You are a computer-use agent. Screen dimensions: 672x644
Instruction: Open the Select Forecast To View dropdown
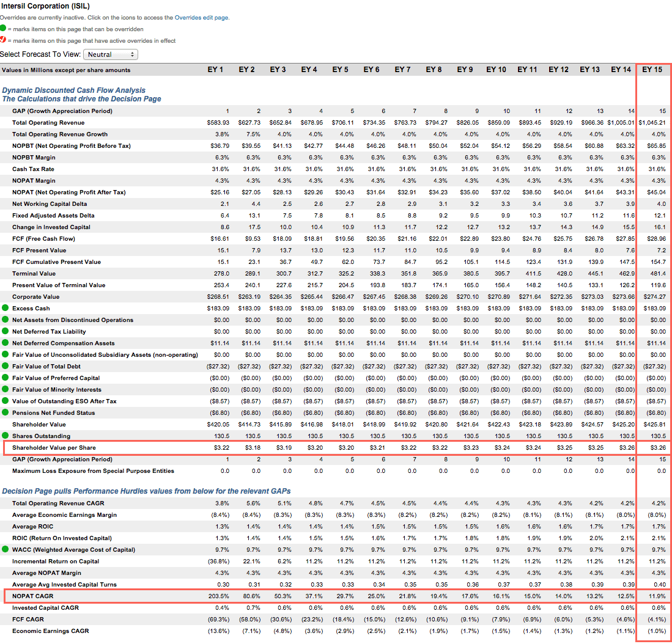click(111, 54)
